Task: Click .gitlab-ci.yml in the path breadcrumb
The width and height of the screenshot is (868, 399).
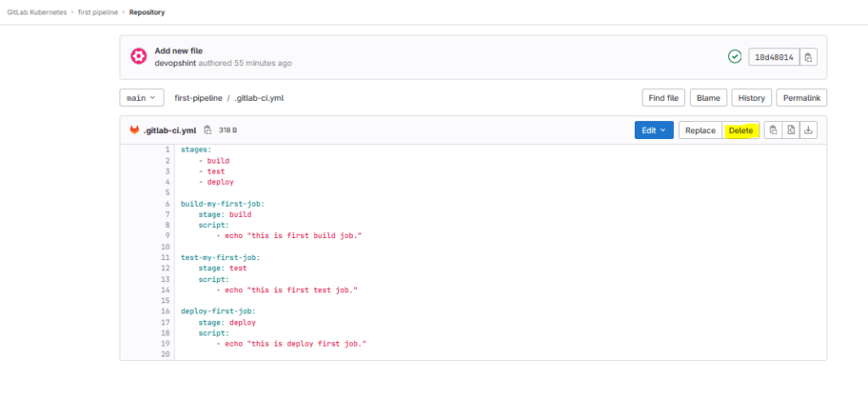Action: click(259, 98)
